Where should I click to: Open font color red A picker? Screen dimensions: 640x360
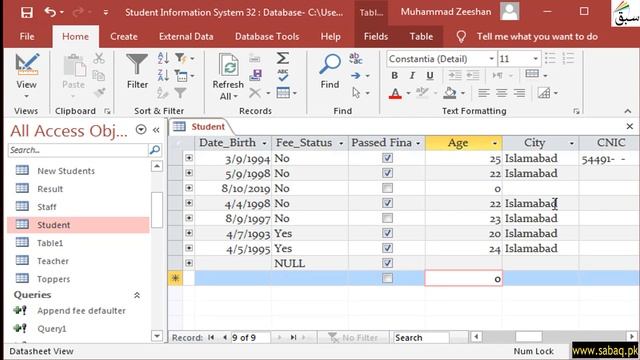coord(395,93)
